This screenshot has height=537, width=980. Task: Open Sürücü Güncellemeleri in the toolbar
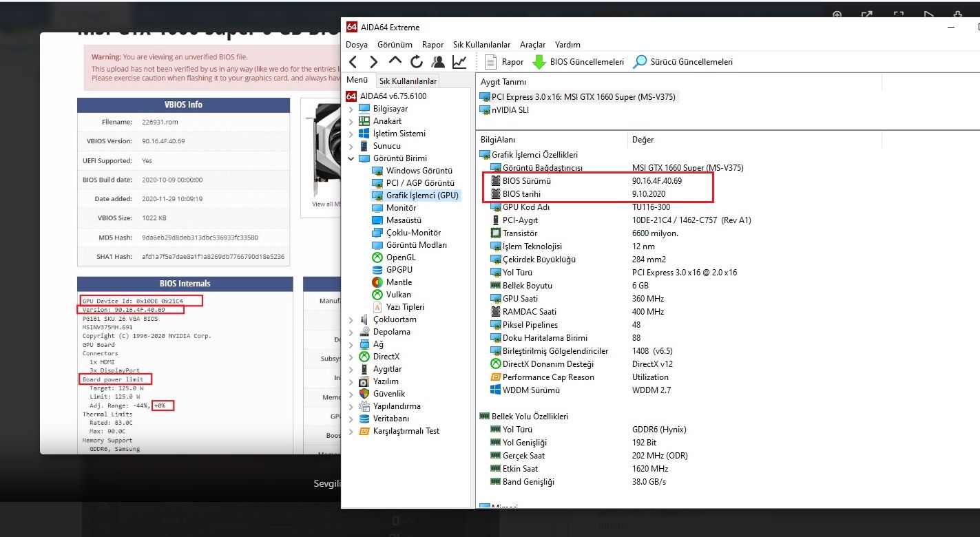click(x=683, y=62)
